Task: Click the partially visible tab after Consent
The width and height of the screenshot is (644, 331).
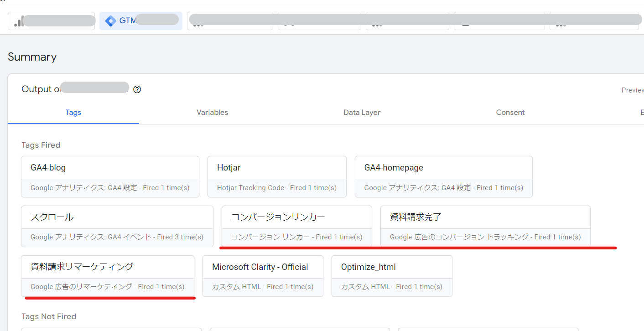Action: pyautogui.click(x=642, y=113)
